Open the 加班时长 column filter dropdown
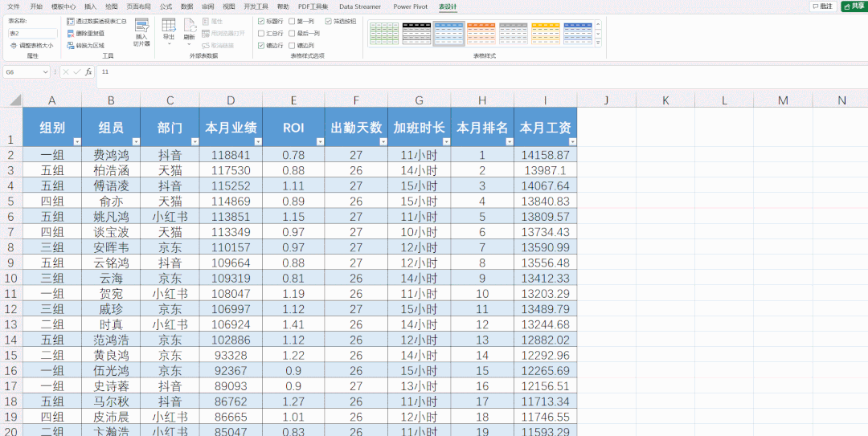 (x=446, y=142)
